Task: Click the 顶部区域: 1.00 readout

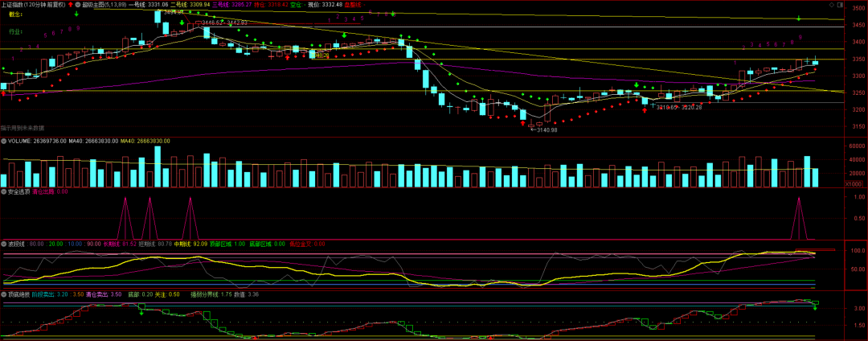Action: (x=227, y=244)
